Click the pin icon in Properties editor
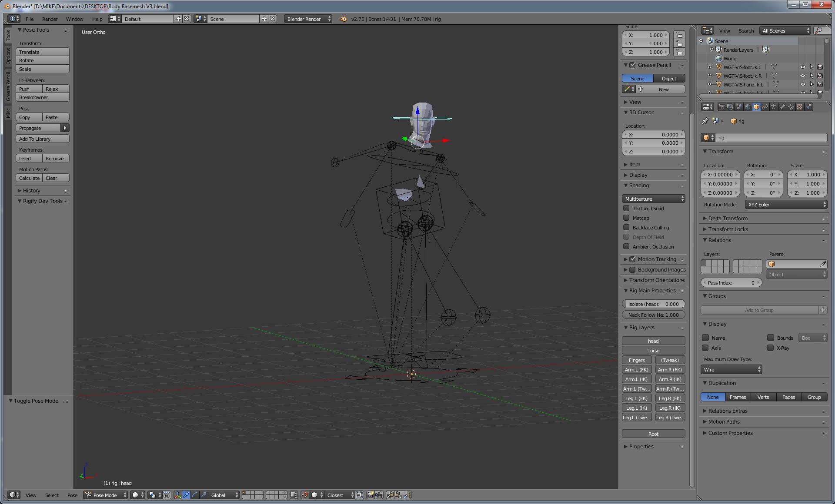Image resolution: width=835 pixels, height=504 pixels. (705, 121)
